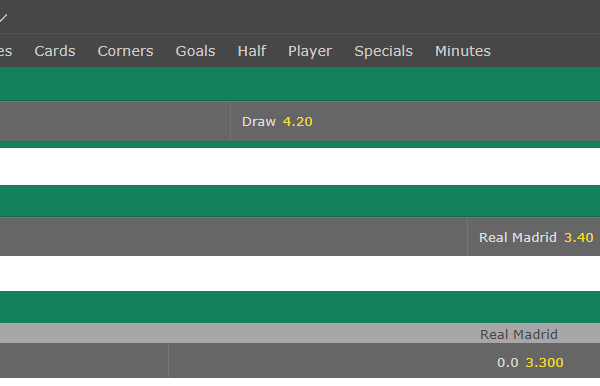Click the cut-off tab ending in "es"
The image size is (600, 386).
click(6, 51)
